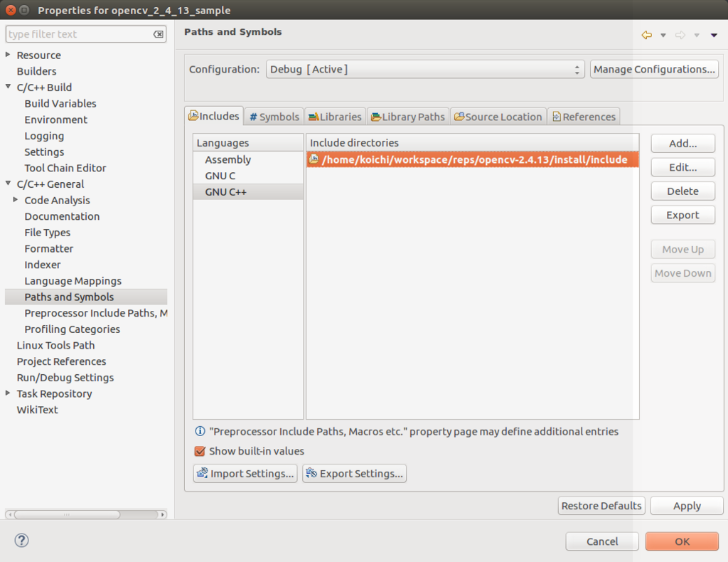Viewport: 728px width, 562px height.
Task: Open Builders in the tree
Action: click(x=37, y=71)
